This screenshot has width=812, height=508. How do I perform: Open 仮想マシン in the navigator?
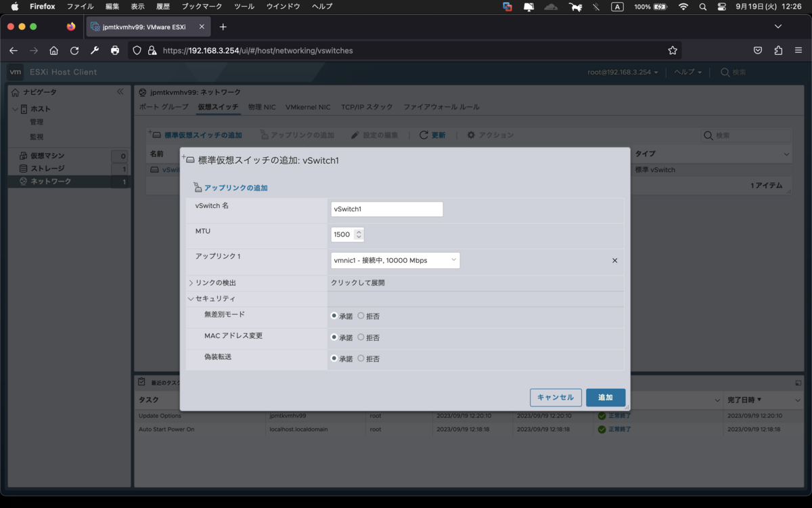pos(47,156)
